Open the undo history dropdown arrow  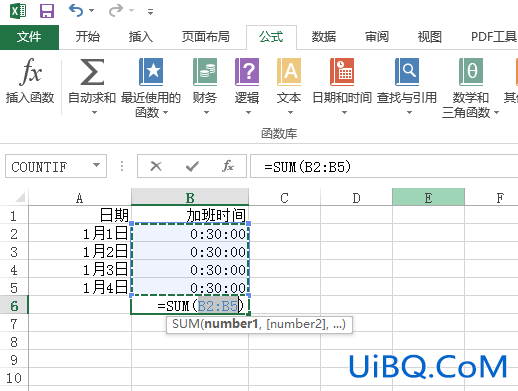point(91,11)
